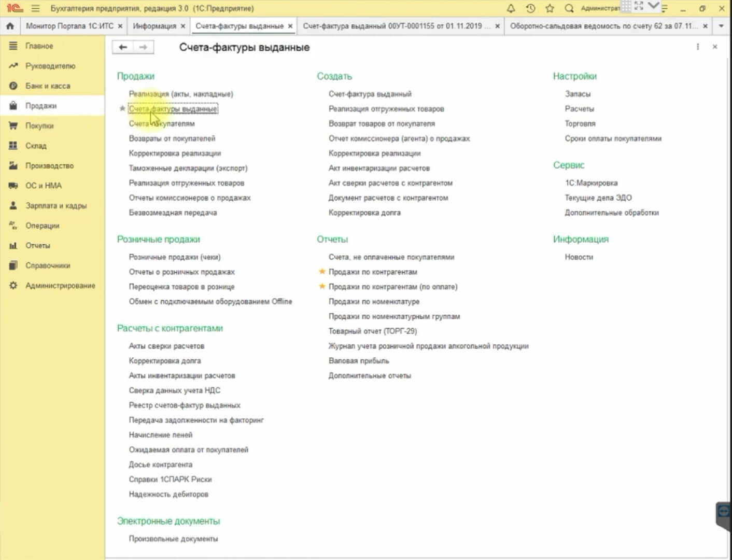
Task: Close the Монитор Портала 1С:ИТС tab
Action: click(120, 26)
